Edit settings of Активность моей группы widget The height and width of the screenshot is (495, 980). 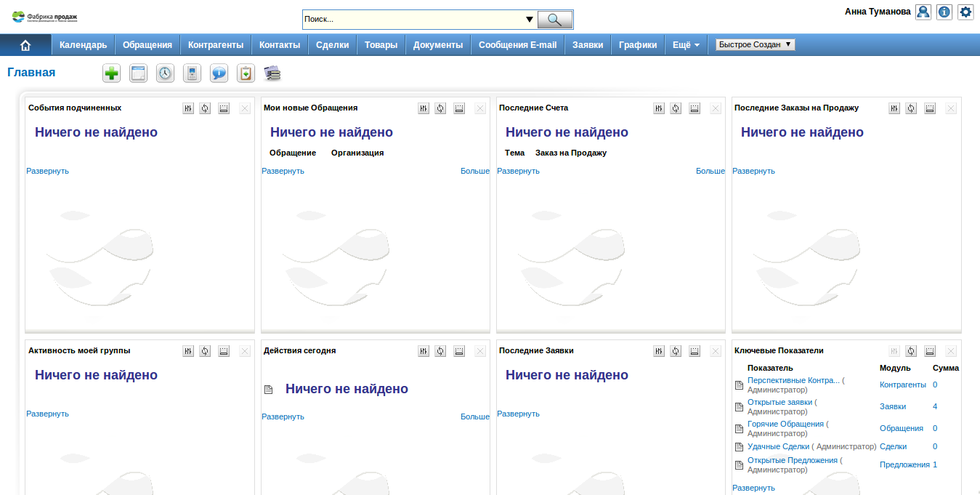pos(188,351)
